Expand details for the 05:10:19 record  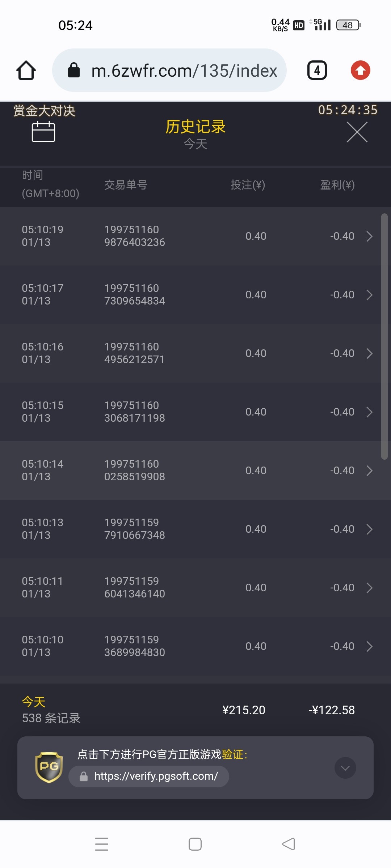369,236
